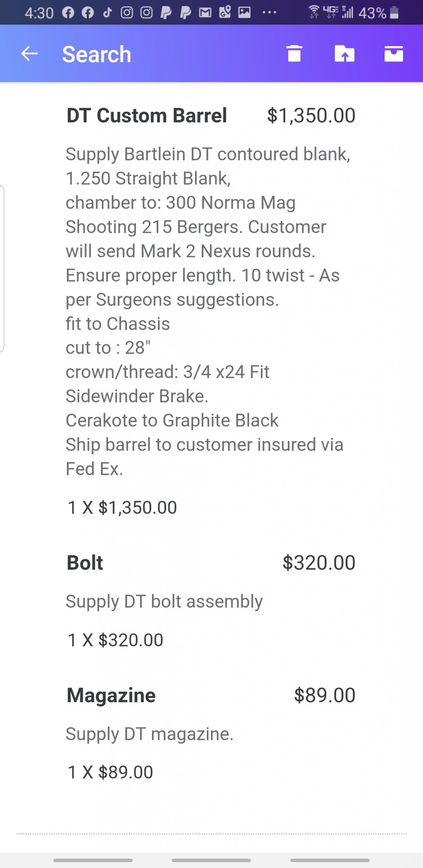Show more notifications via three dots
Screen dimensions: 423x868
tap(269, 13)
